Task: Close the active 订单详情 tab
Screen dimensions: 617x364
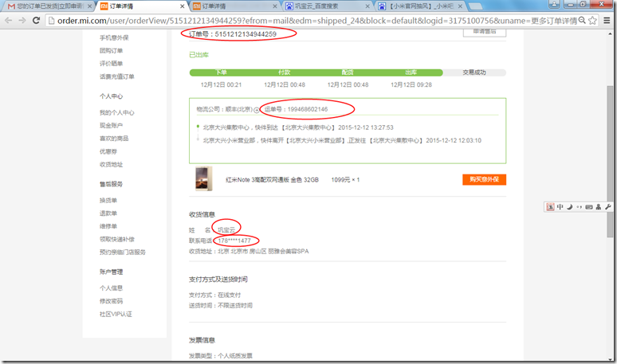Action: pos(183,6)
